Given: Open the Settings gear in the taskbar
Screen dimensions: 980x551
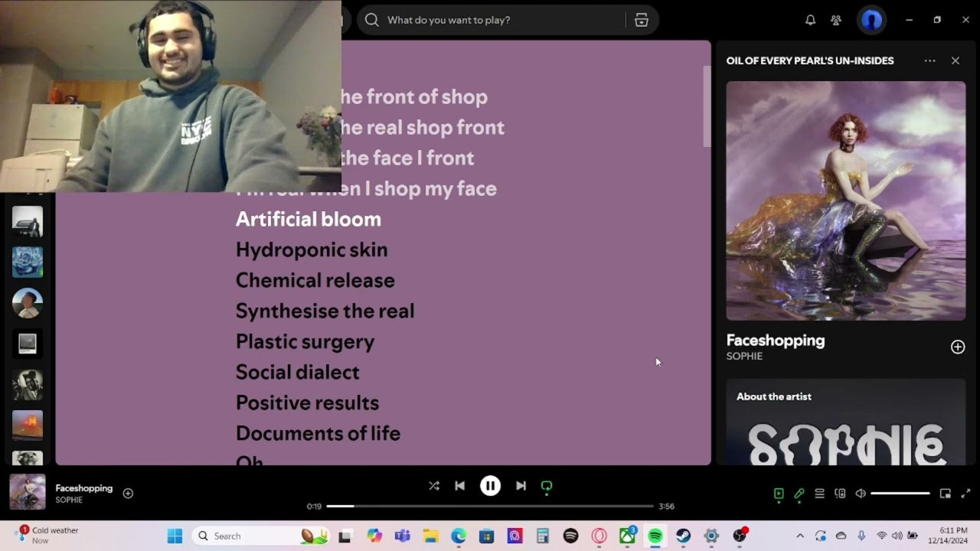Looking at the screenshot, I should click(711, 536).
